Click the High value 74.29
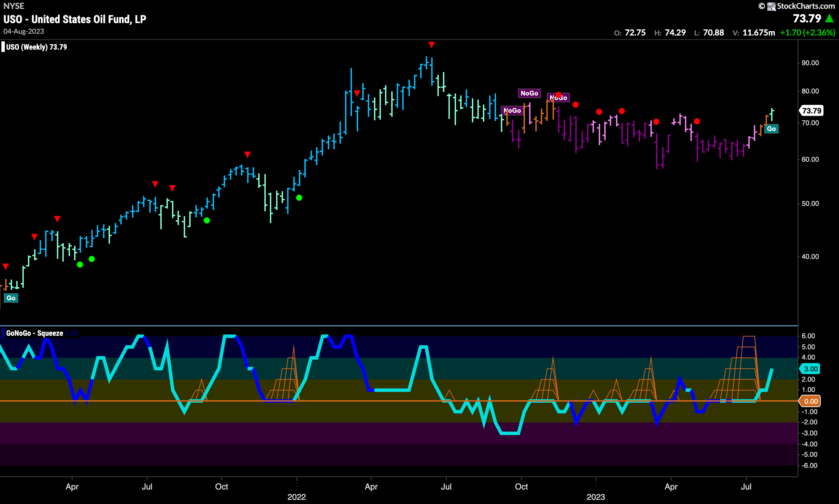 point(675,33)
